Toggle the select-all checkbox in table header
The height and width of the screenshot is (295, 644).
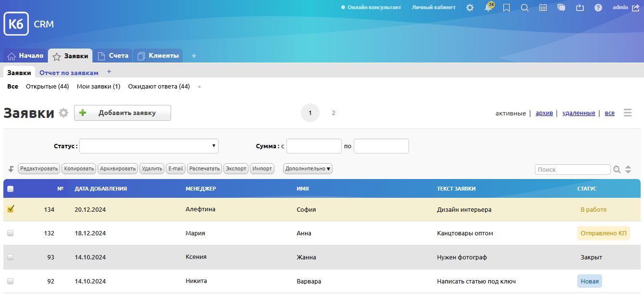[11, 189]
